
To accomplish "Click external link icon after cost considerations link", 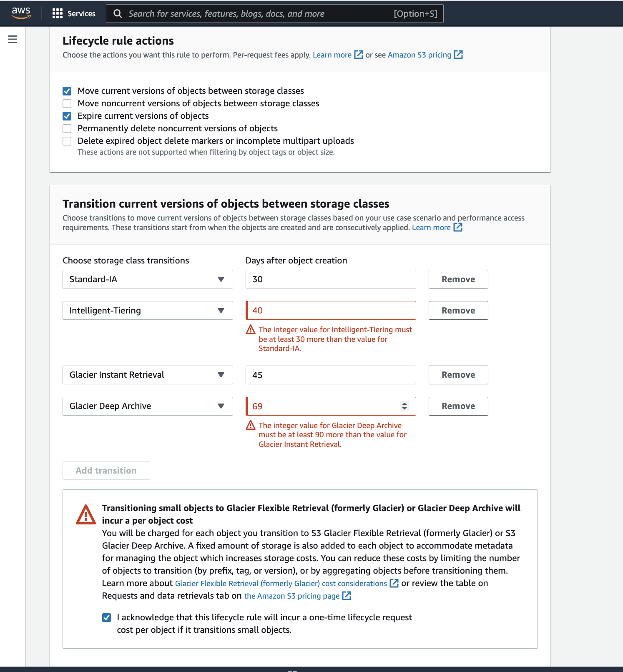I will (x=394, y=583).
